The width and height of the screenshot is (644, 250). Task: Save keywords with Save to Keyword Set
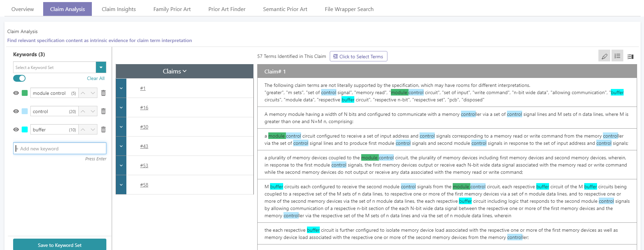(x=60, y=245)
